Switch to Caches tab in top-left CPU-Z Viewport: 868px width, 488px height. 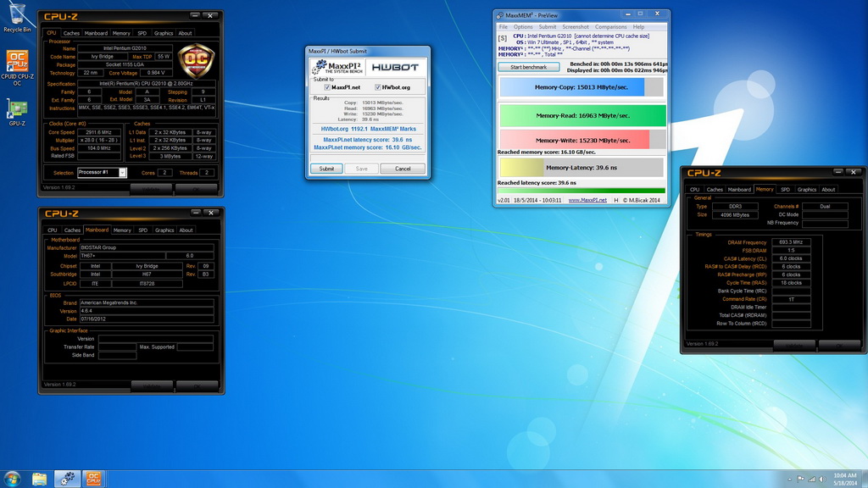pos(71,33)
